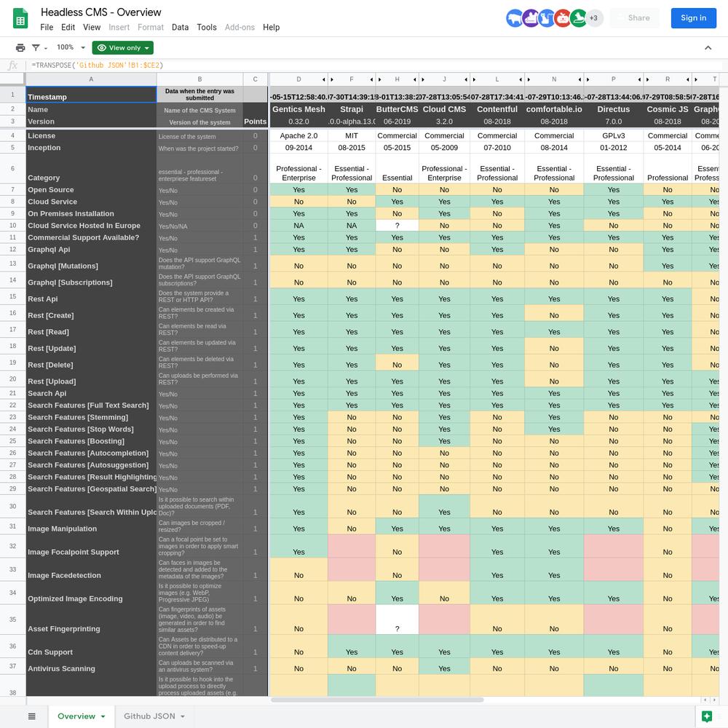Viewport: 728px width, 728px height.
Task: Click the scroll-left arrow at bottom right
Action: tap(705, 700)
